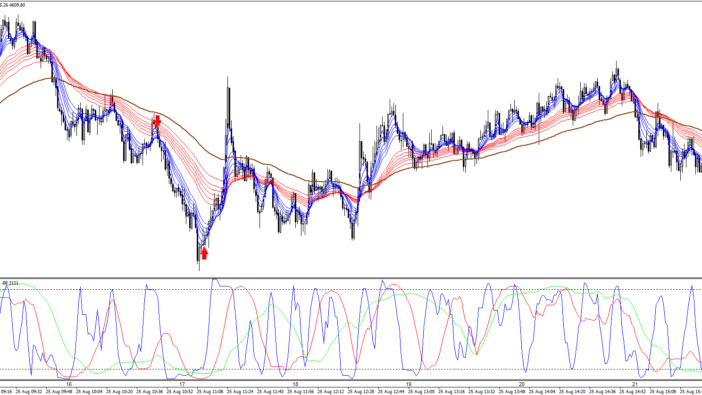Image resolution: width=702 pixels, height=395 pixels.
Task: Select the 25 Aug 12:44 time label
Action: click(x=391, y=391)
